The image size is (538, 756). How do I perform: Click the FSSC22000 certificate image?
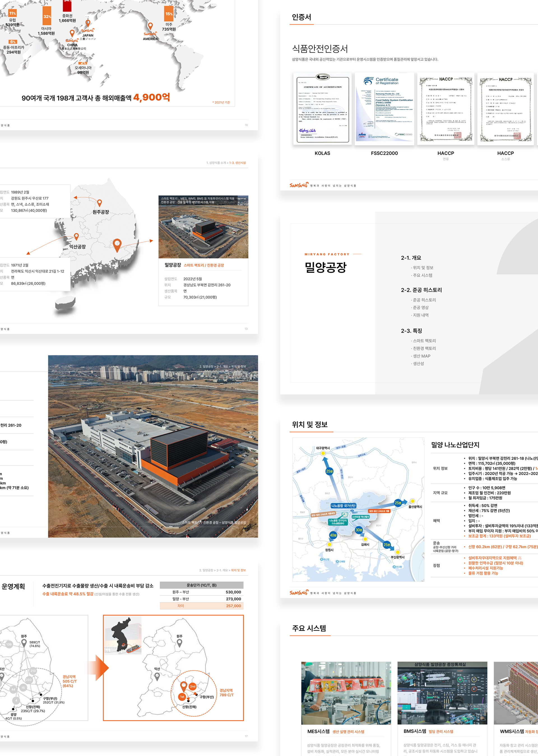(384, 109)
